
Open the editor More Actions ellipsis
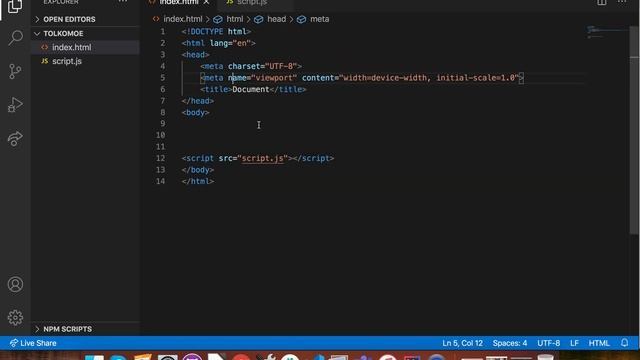pos(622,2)
